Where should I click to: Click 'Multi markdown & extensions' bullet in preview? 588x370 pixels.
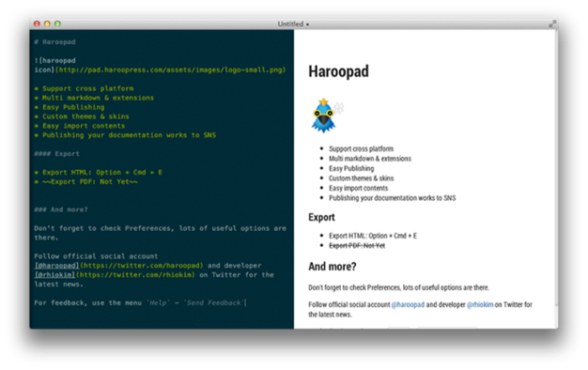pyautogui.click(x=370, y=159)
